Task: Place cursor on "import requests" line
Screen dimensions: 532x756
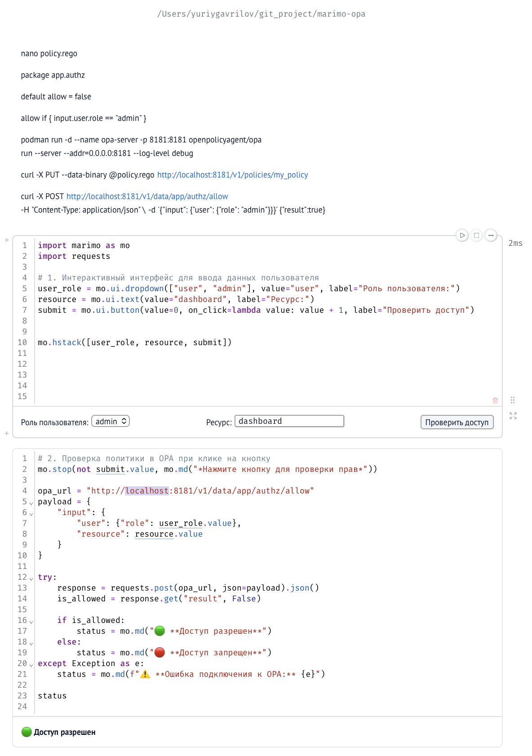Action: coord(74,256)
